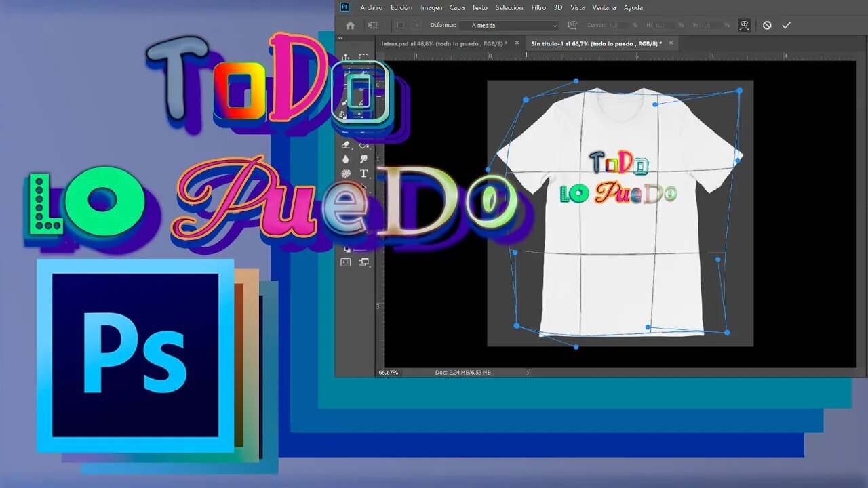Switch to the Sin título-1 document tab
Viewport: 868px width, 488px height.
(x=597, y=43)
